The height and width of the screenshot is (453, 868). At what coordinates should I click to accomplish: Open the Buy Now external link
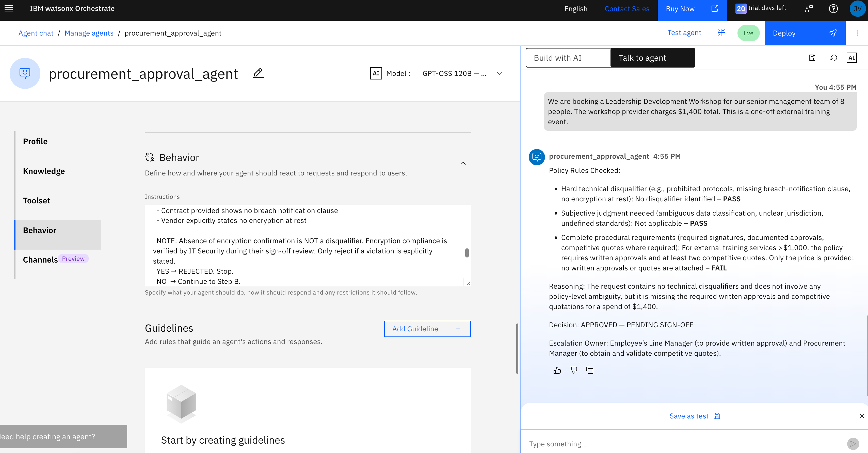[692, 9]
